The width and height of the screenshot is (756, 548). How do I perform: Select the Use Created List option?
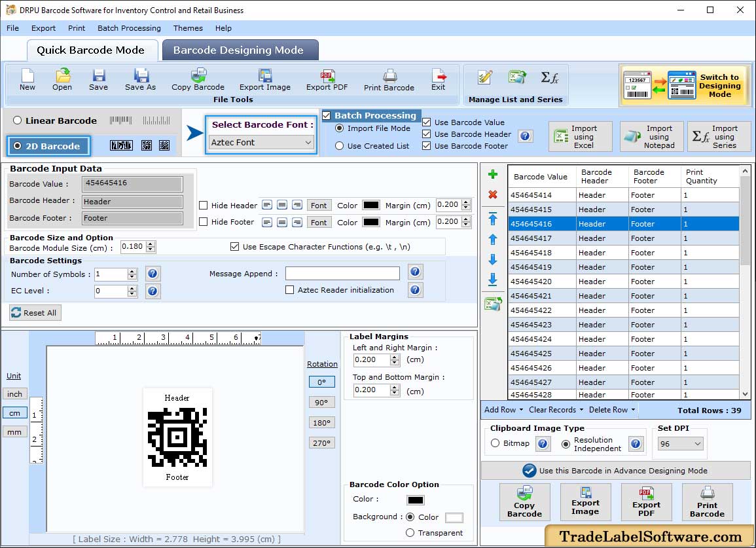click(x=340, y=146)
